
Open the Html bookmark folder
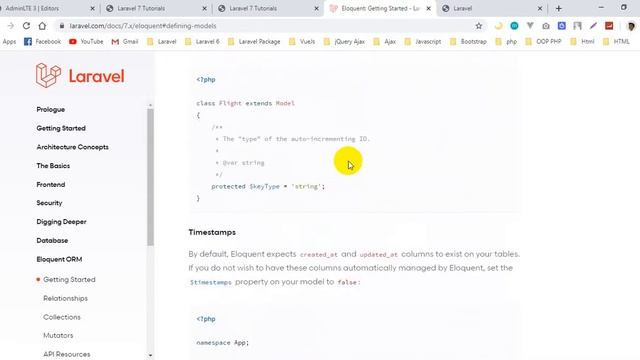[582, 41]
